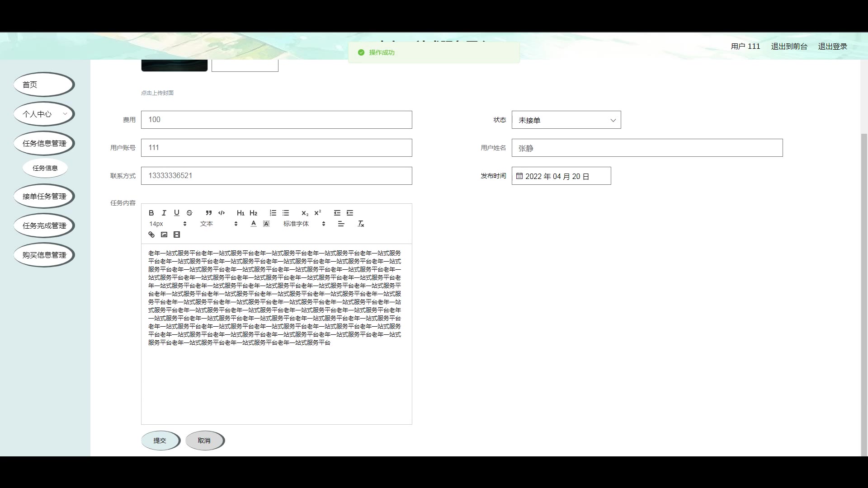868x488 pixels.
Task: Open 任务信息管理 in the sidebar
Action: point(44,143)
